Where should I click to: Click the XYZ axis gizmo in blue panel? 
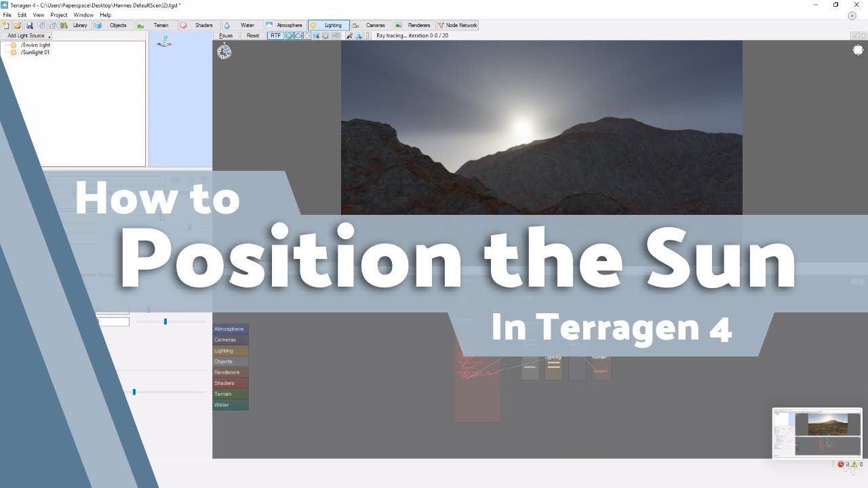(x=164, y=43)
